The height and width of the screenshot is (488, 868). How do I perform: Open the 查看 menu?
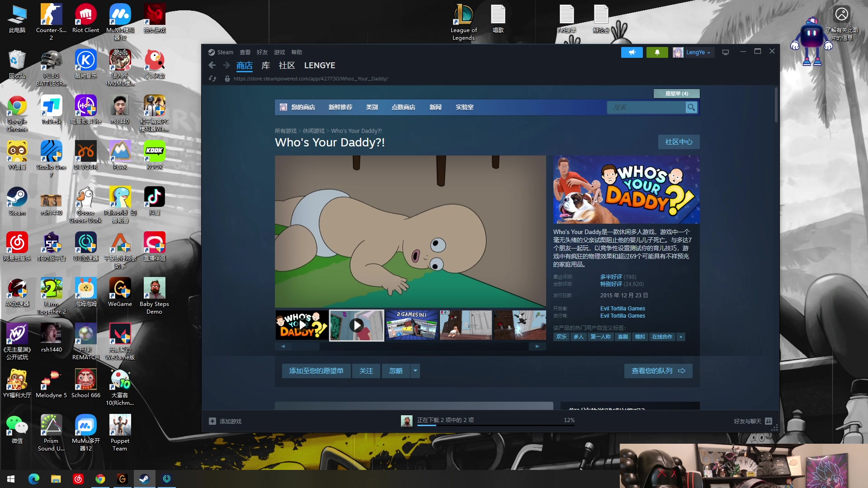click(245, 52)
